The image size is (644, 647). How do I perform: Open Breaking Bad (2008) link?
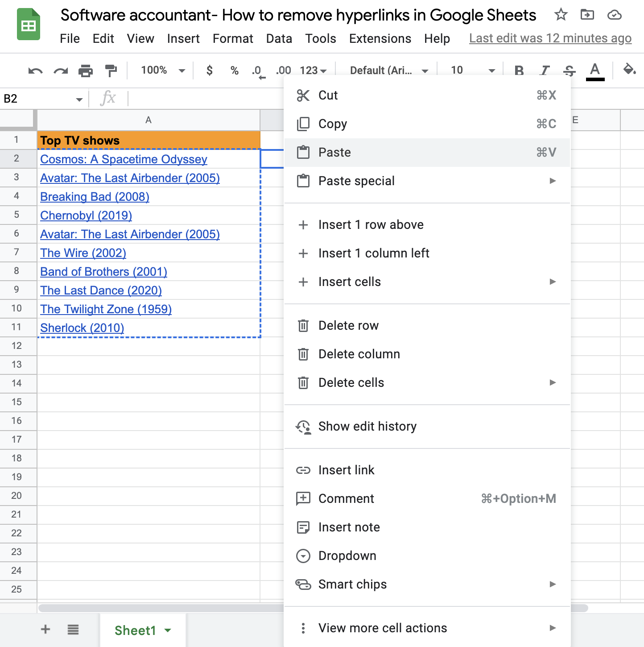pyautogui.click(x=95, y=197)
